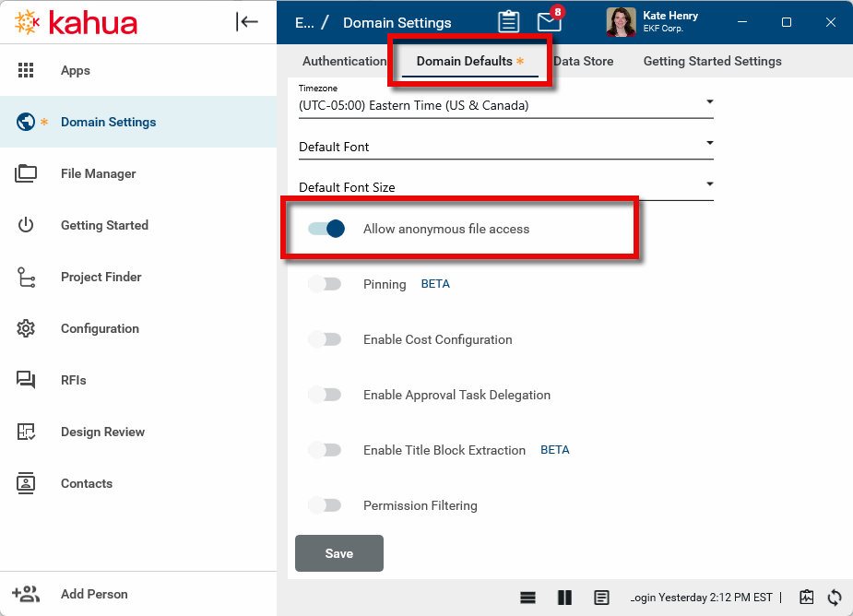Viewport: 853px width, 616px height.
Task: Open messages envelope with 8 badge
Action: pyautogui.click(x=549, y=22)
